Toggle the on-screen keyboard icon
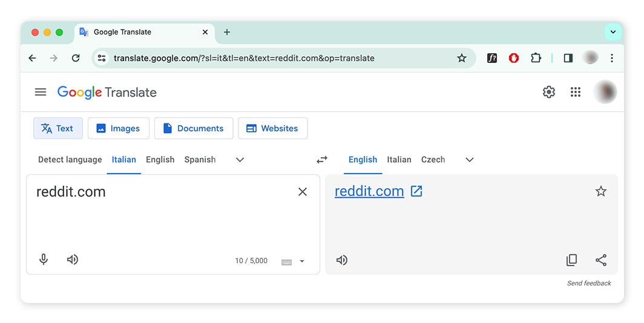 286,262
